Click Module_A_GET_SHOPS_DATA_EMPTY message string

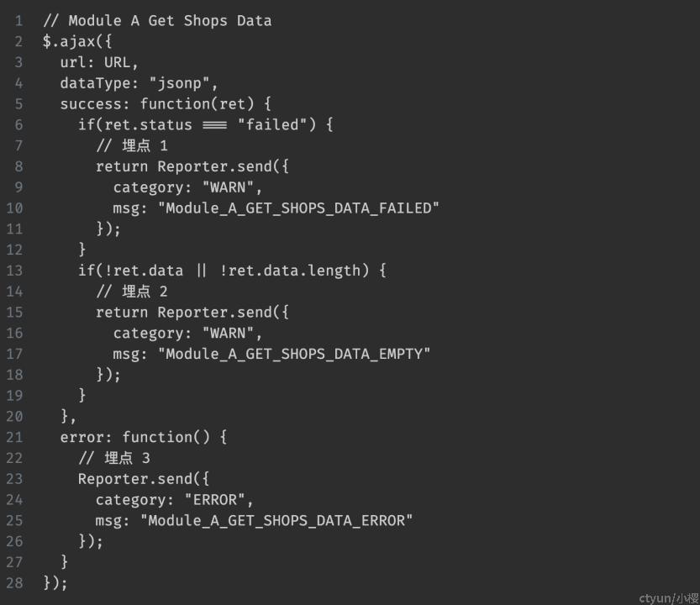click(294, 354)
